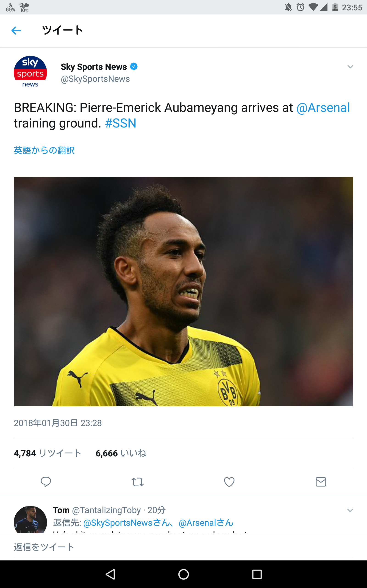Open Sky Sports News profile avatar
Screen dimensions: 367x588
30,72
